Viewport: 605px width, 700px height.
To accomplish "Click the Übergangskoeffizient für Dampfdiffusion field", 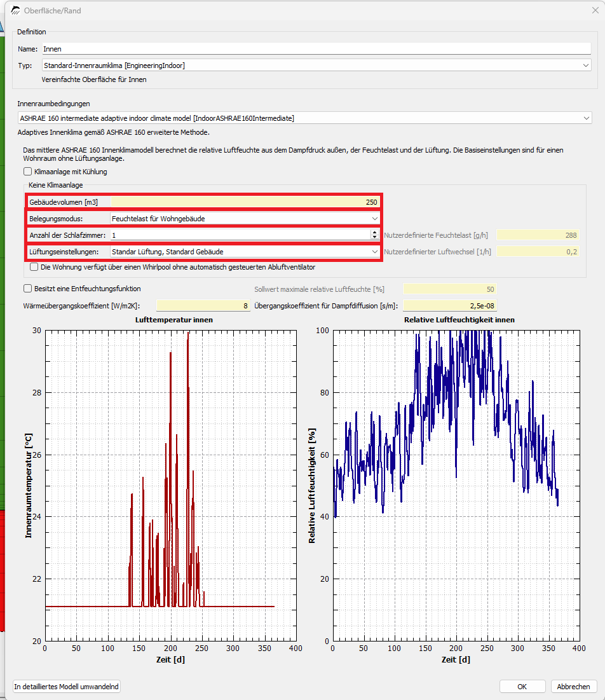I will [449, 306].
